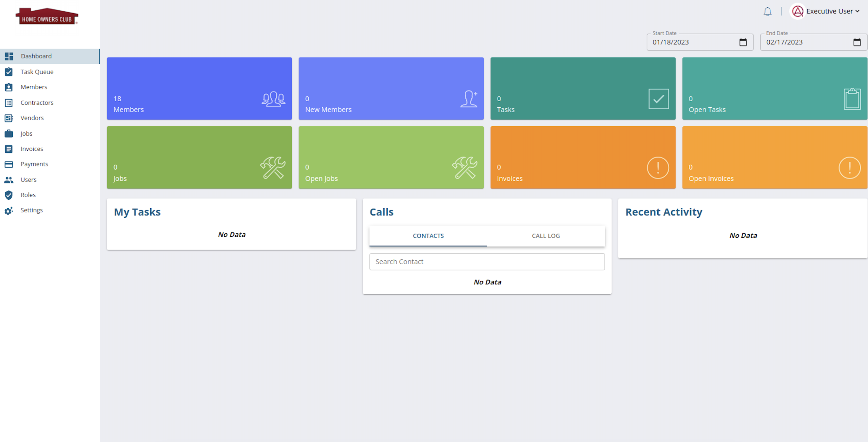868x442 pixels.
Task: Click the Start Date field value 01/18/2023
Action: coord(671,42)
